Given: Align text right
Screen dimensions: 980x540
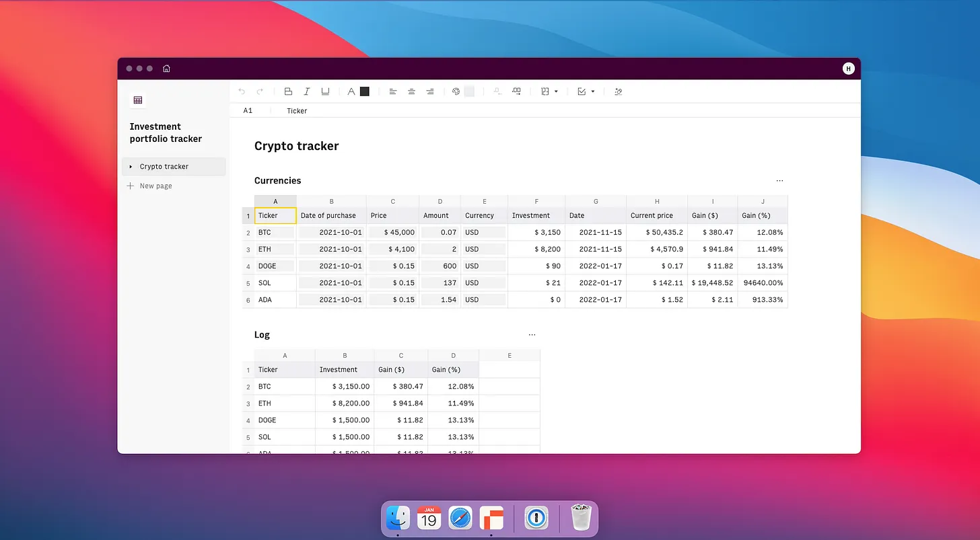Looking at the screenshot, I should click(x=430, y=91).
